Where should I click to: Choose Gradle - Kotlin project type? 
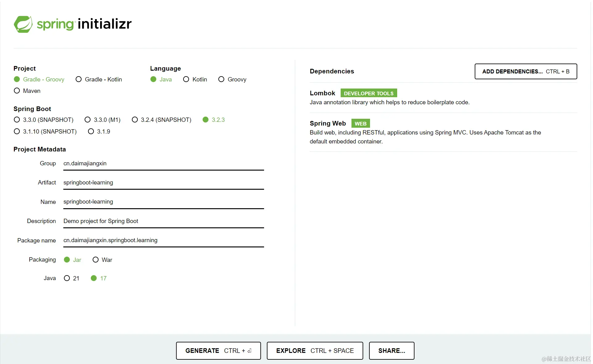pos(79,79)
